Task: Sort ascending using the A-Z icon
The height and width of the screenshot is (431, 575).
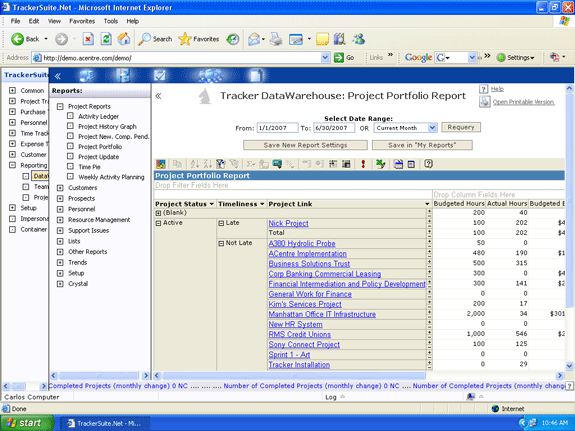Action: 195,164
